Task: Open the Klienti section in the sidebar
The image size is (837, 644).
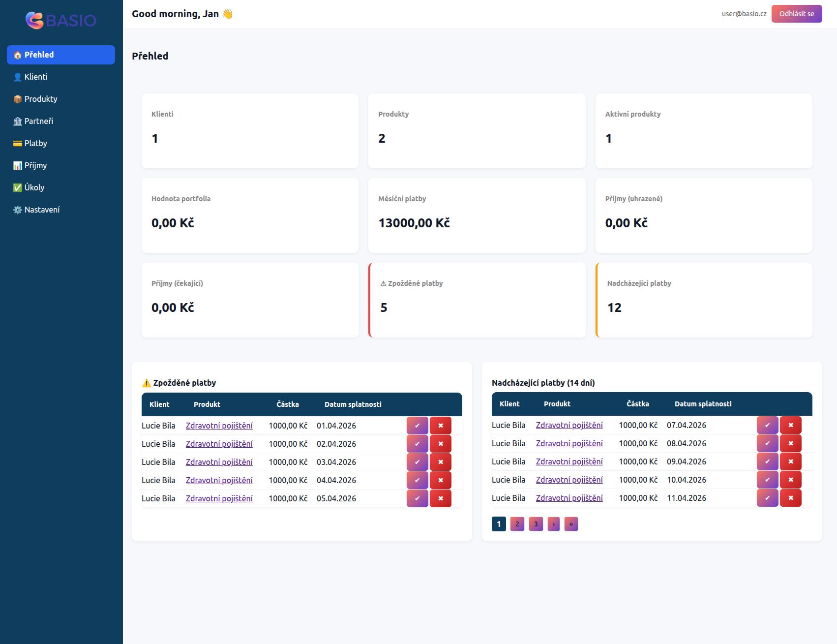Action: [x=36, y=77]
